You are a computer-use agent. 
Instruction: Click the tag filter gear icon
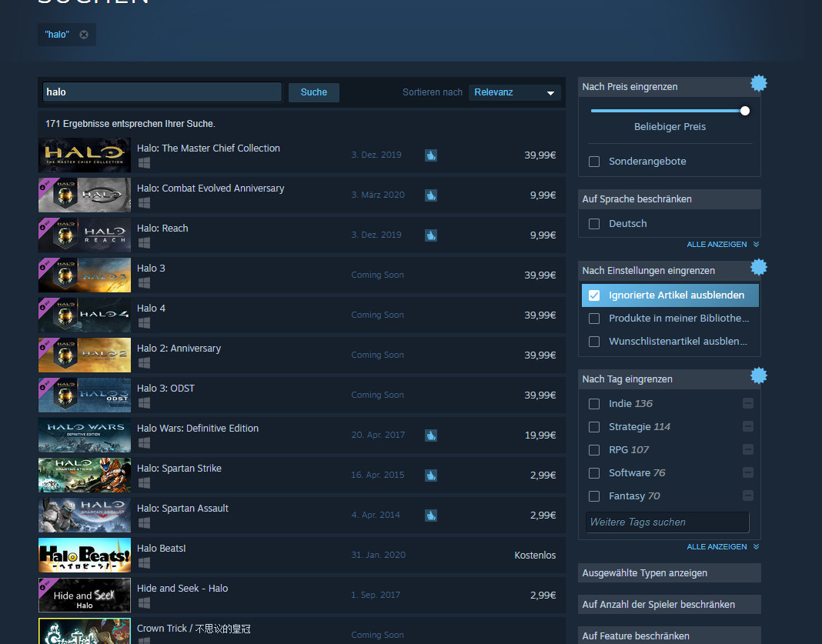tap(759, 375)
